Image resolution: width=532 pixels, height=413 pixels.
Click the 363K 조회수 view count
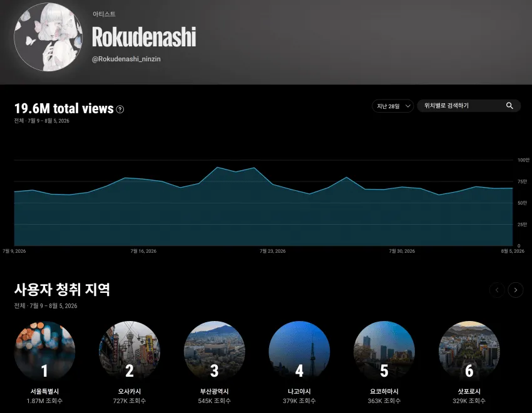[x=384, y=400]
